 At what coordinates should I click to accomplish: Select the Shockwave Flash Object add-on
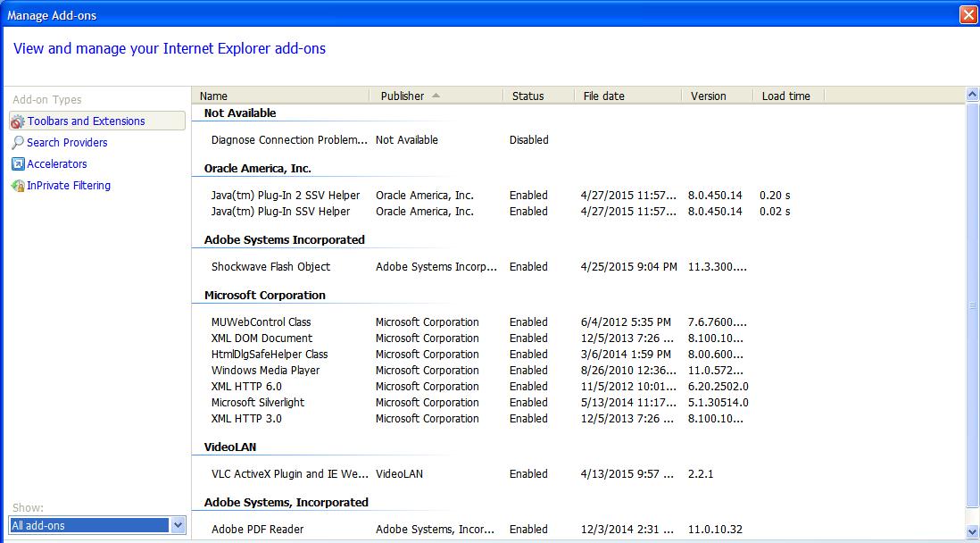[270, 266]
